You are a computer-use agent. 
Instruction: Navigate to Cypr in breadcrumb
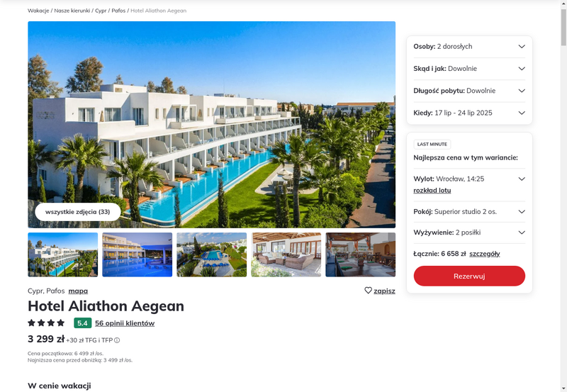pos(101,11)
